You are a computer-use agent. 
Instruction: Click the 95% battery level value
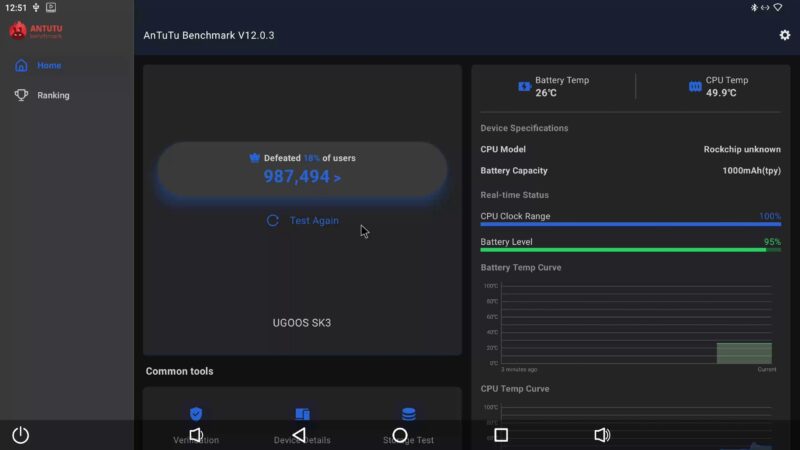click(x=772, y=242)
